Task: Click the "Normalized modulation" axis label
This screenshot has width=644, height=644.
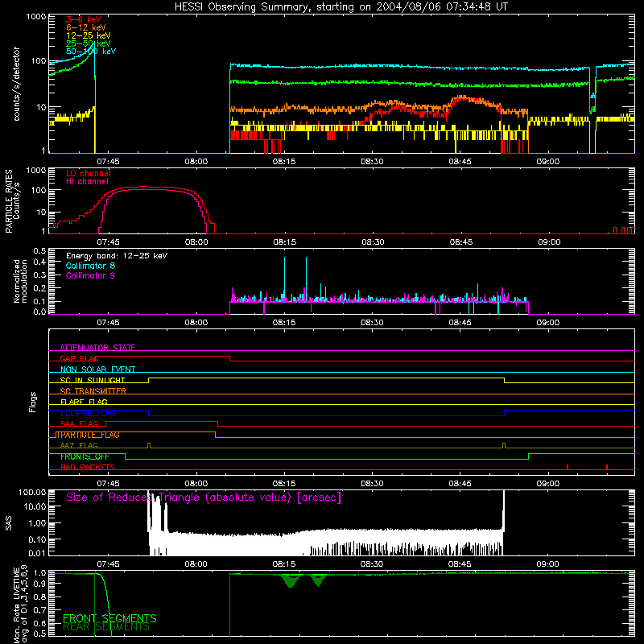Action: tap(20, 281)
